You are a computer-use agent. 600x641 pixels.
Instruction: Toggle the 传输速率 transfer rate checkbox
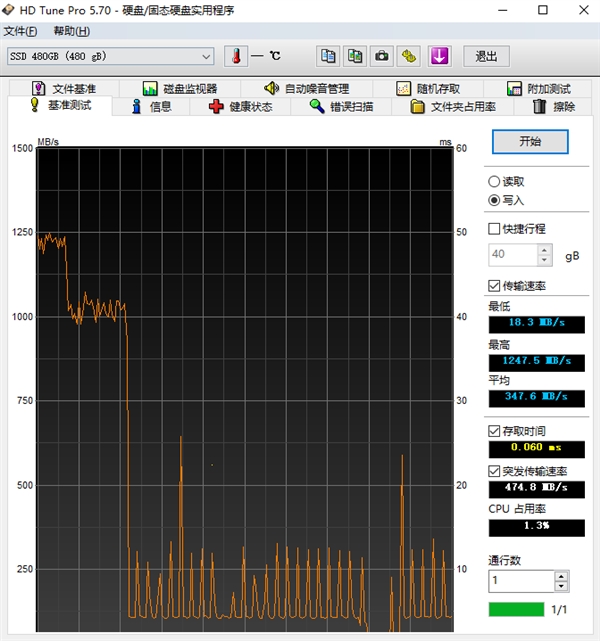click(494, 286)
